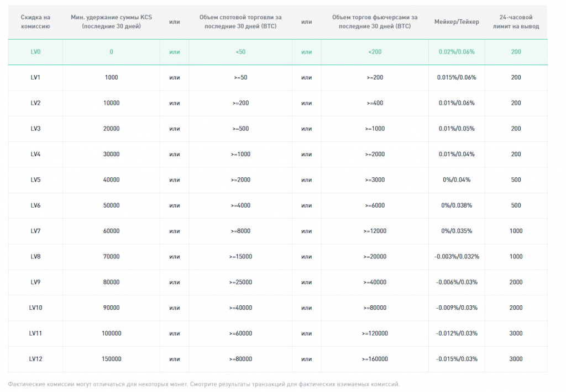Image resolution: width=566 pixels, height=392 pixels.
Task: Click the LV0 highlighted row label
Action: click(35, 52)
